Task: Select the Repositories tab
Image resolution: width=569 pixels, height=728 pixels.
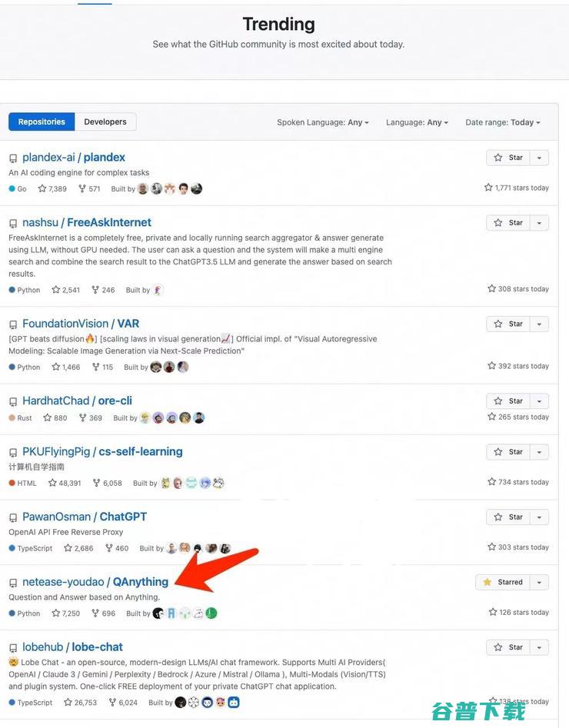Action: (42, 121)
